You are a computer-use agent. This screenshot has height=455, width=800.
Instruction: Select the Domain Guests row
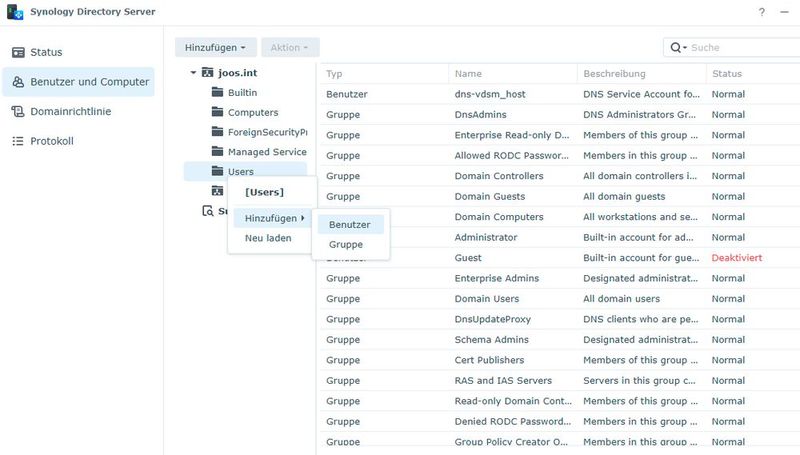(560, 196)
